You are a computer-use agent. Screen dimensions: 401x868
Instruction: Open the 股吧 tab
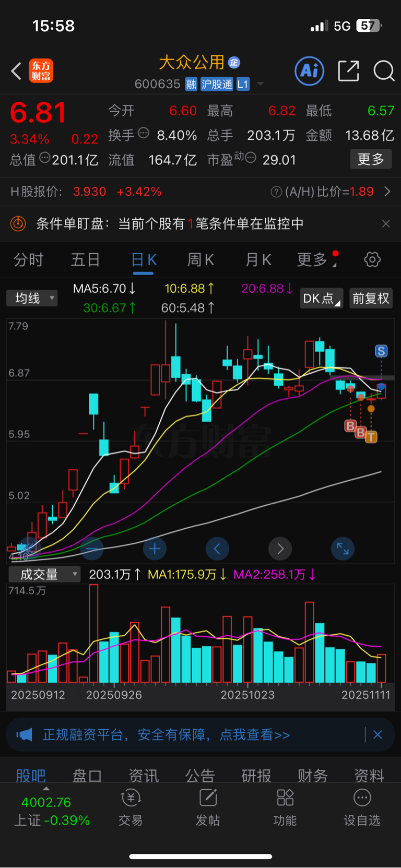[x=31, y=775]
